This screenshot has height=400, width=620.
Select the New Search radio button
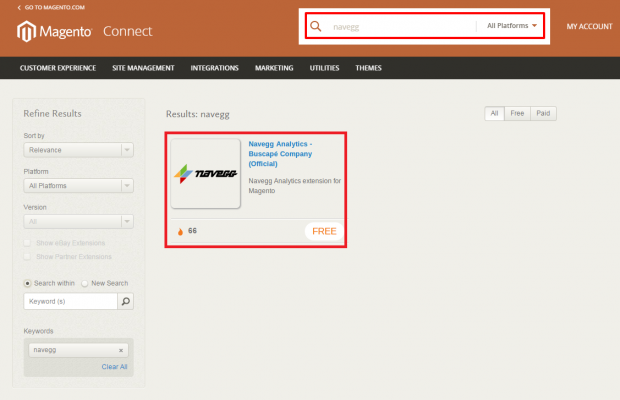click(84, 283)
